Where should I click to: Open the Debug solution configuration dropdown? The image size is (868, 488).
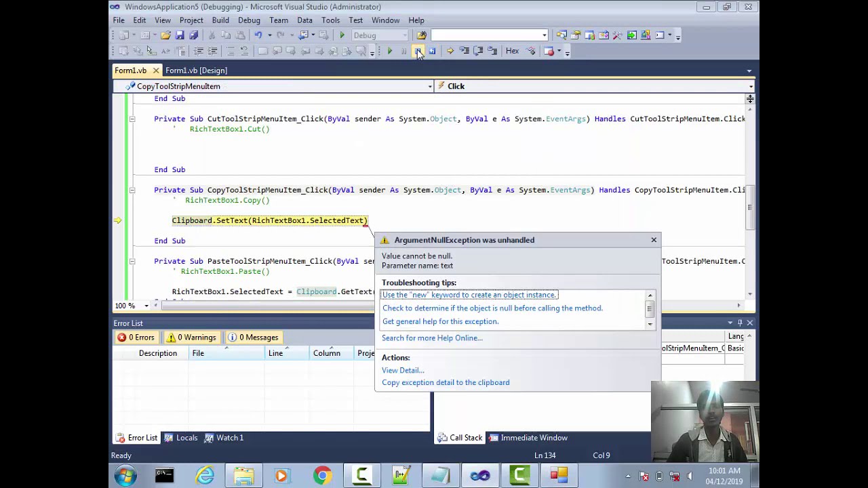tap(405, 35)
